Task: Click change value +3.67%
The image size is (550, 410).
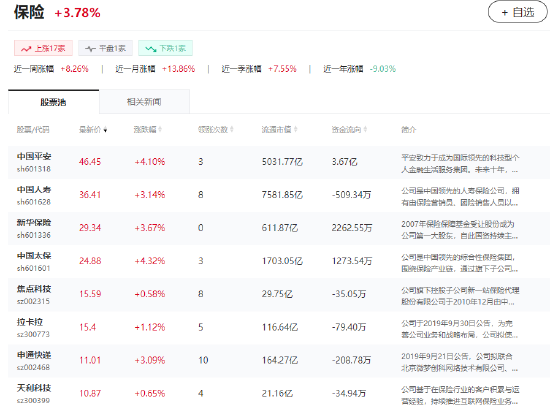Action: (150, 228)
